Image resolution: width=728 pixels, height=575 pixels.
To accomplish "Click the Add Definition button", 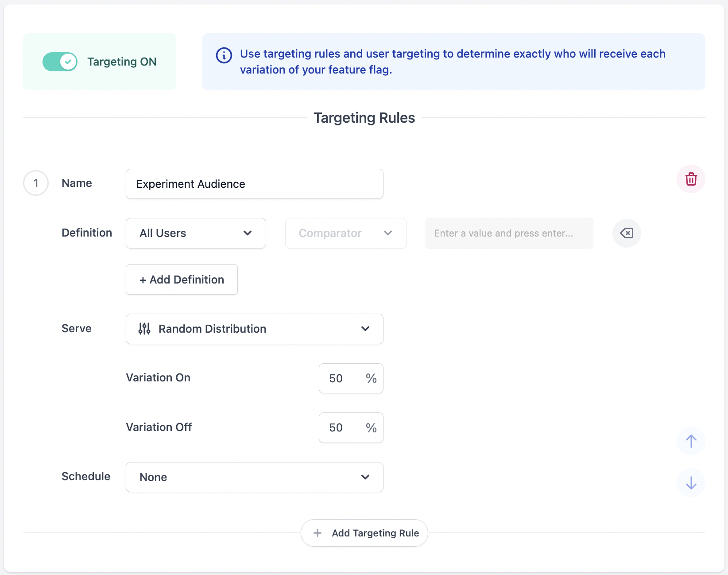I will click(182, 280).
